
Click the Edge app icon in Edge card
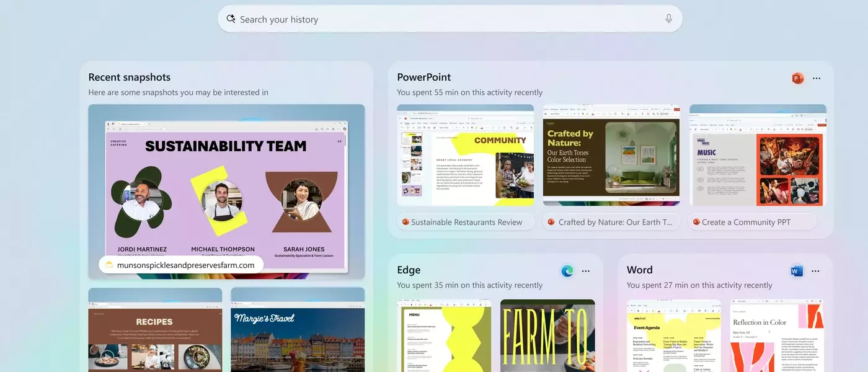click(x=567, y=271)
